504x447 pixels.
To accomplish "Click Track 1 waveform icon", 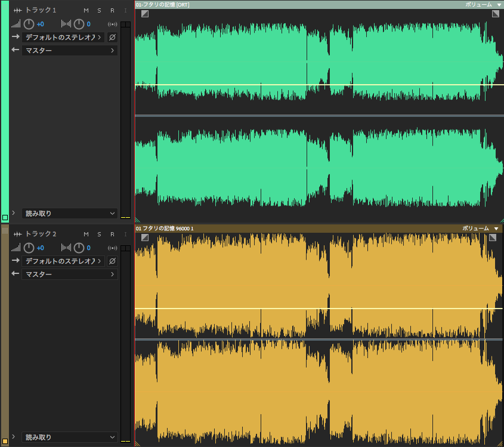I will [x=18, y=10].
